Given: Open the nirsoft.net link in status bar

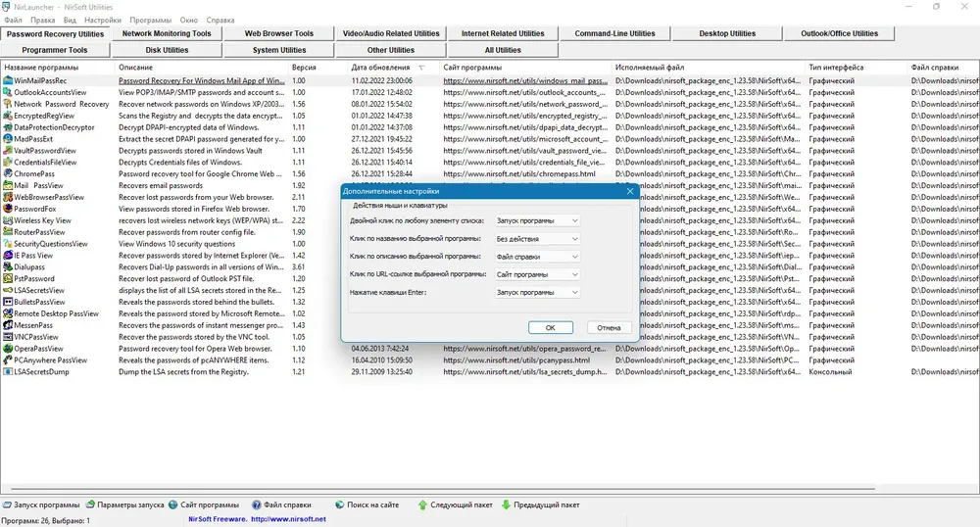Looking at the screenshot, I should pyautogui.click(x=288, y=519).
